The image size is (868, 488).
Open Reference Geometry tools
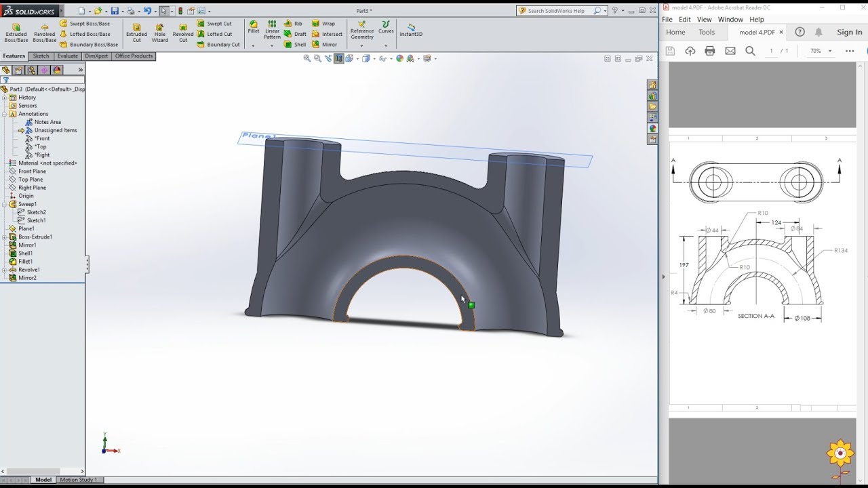pos(362,30)
